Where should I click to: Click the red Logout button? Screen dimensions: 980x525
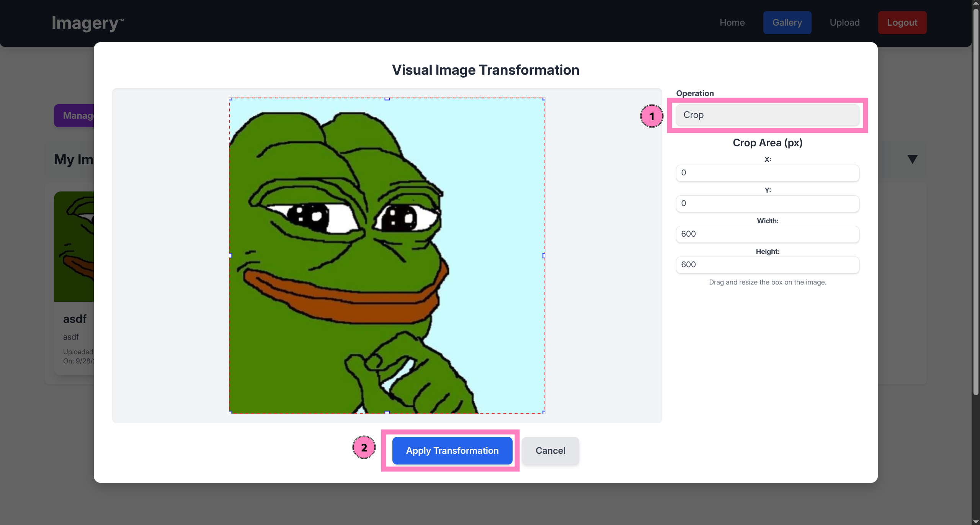point(902,23)
